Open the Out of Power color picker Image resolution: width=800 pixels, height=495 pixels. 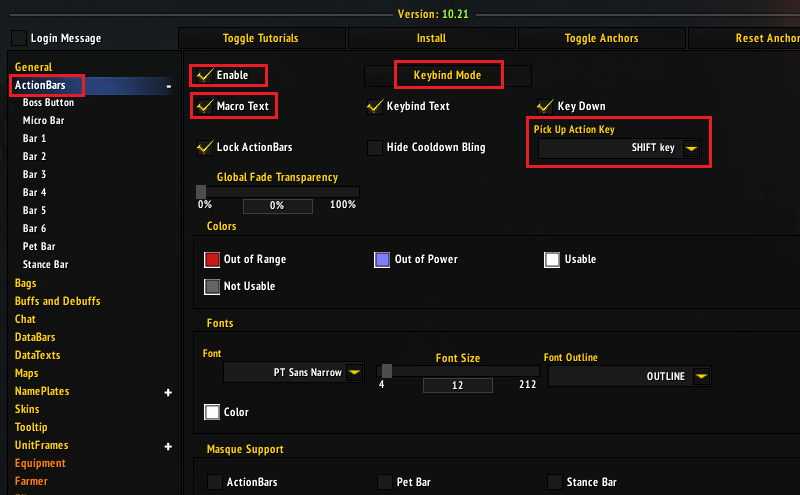pyautogui.click(x=381, y=259)
